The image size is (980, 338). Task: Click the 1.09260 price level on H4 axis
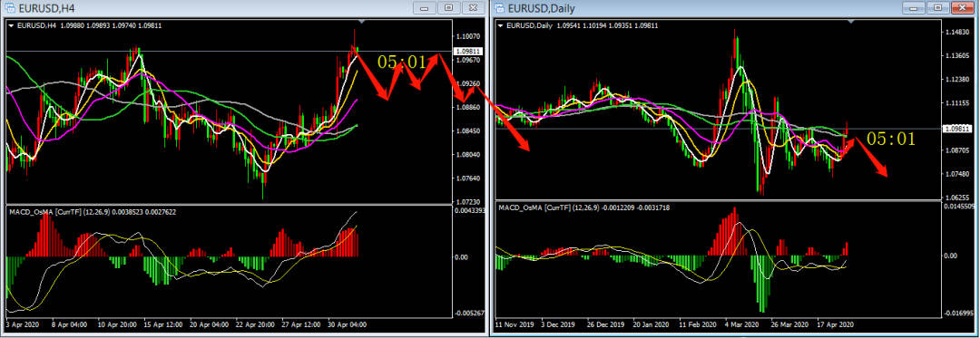point(467,84)
